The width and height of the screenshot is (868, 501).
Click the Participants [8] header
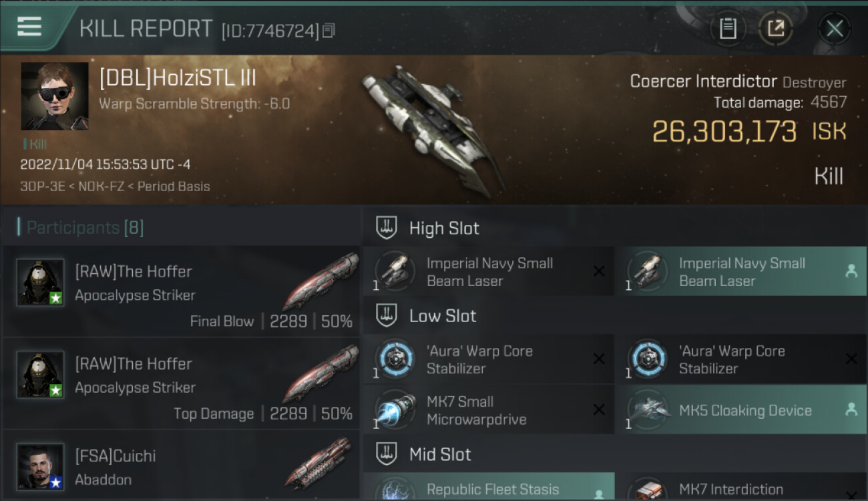(81, 227)
